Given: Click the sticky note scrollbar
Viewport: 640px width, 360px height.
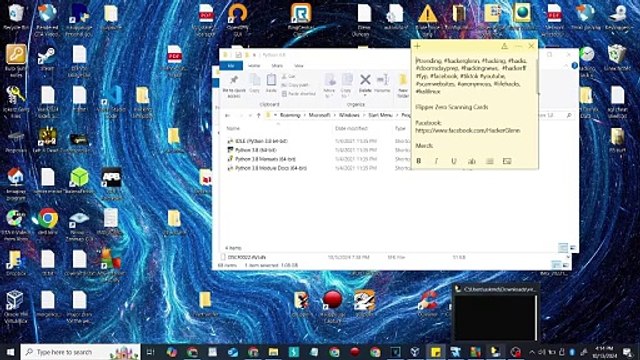Looking at the screenshot, I should pos(537,78).
